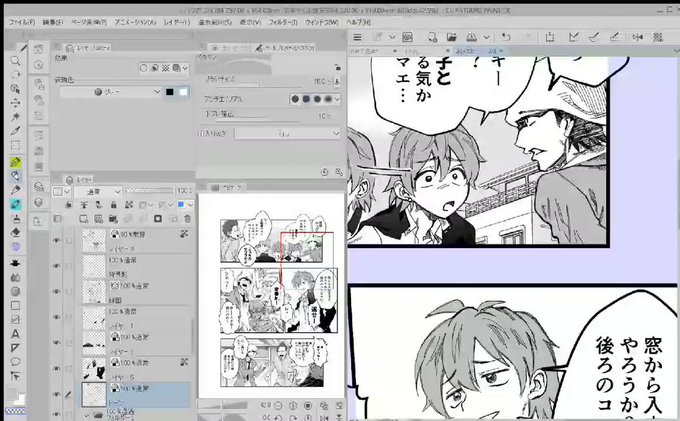
Task: Open the ファイル(F) menu
Action: click(x=22, y=22)
